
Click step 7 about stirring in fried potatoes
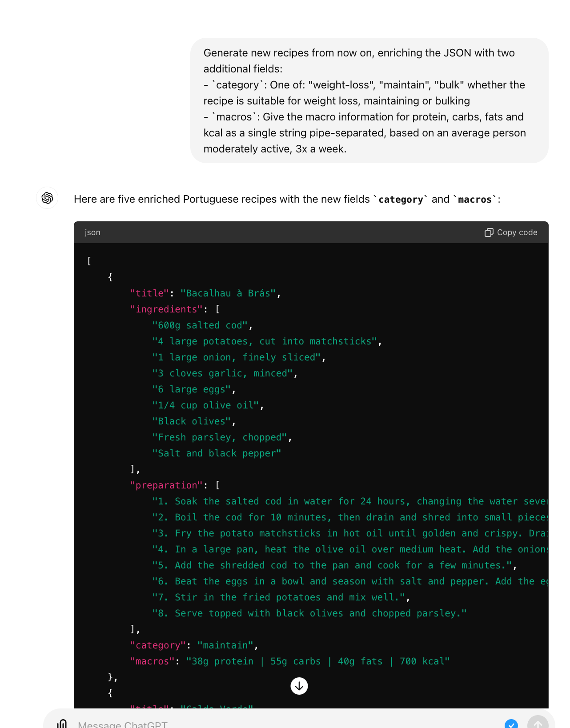click(x=279, y=597)
